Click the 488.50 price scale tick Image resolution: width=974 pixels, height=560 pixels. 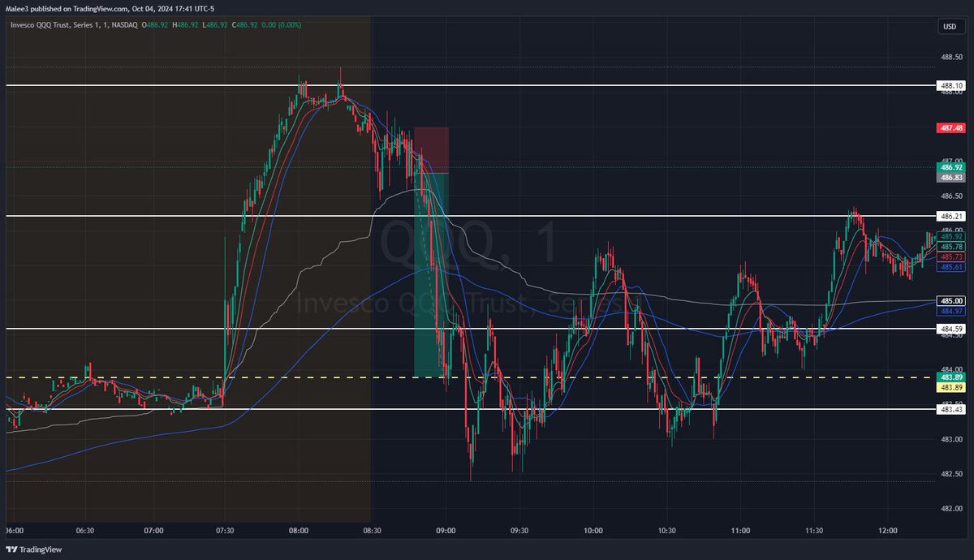(952, 58)
